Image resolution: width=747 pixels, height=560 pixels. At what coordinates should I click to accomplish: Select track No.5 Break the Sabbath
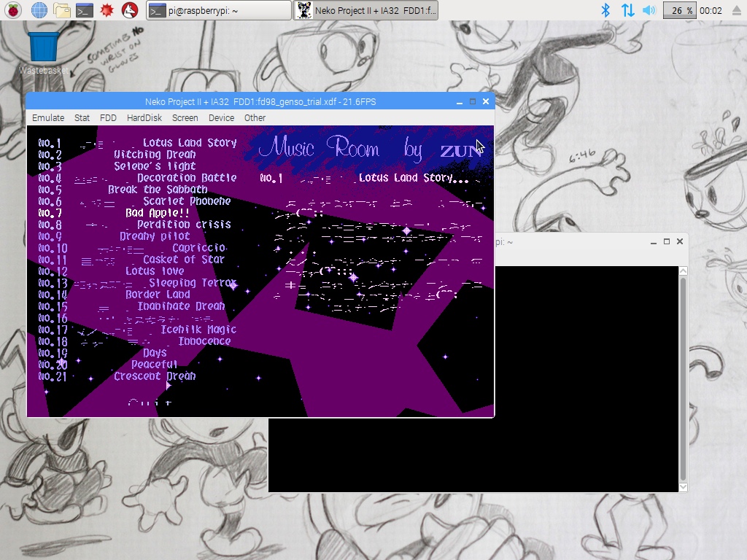(x=123, y=190)
